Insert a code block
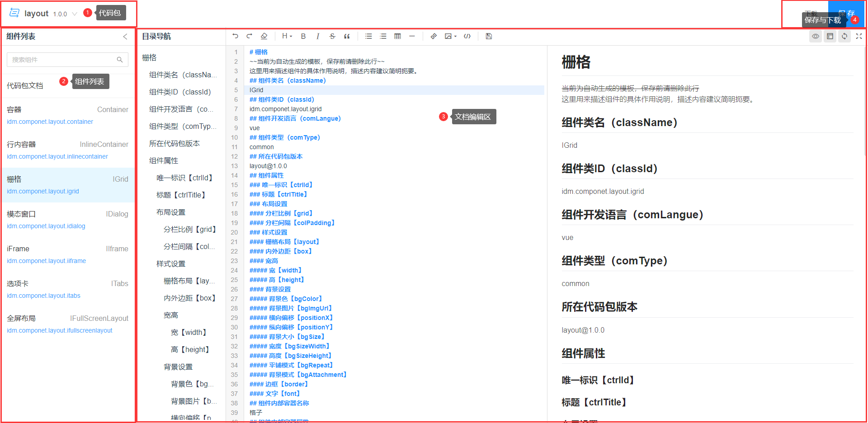868x423 pixels. [467, 36]
